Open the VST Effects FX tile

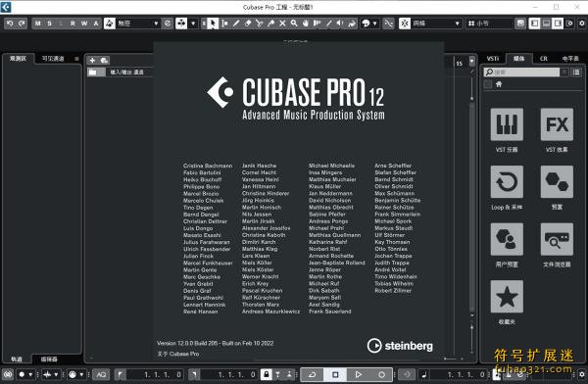pyautogui.click(x=557, y=124)
